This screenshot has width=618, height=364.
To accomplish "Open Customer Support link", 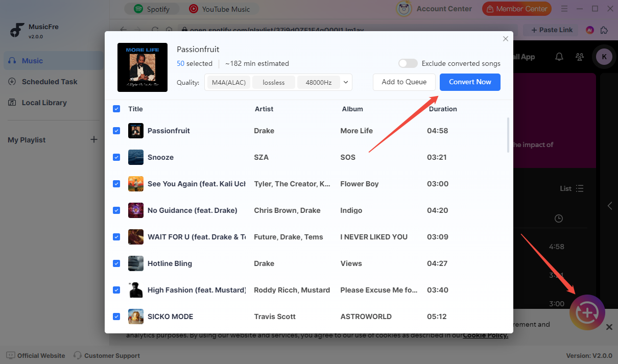I will pyautogui.click(x=107, y=355).
